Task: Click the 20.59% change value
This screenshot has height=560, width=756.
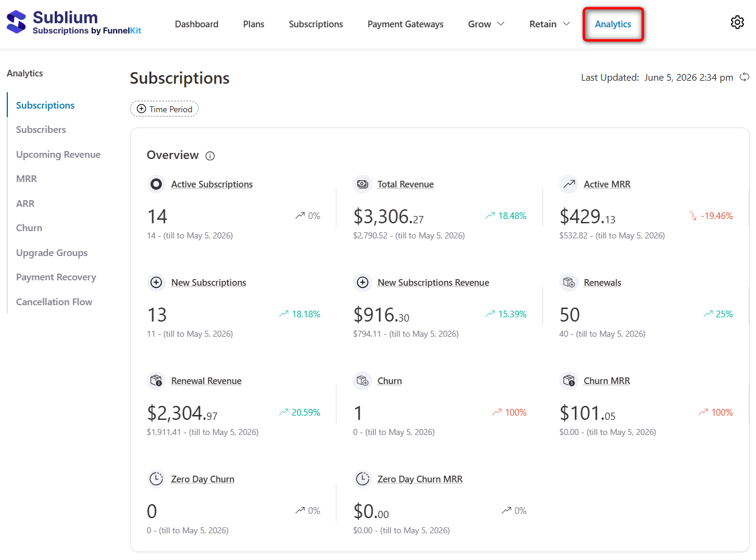Action: 306,413
